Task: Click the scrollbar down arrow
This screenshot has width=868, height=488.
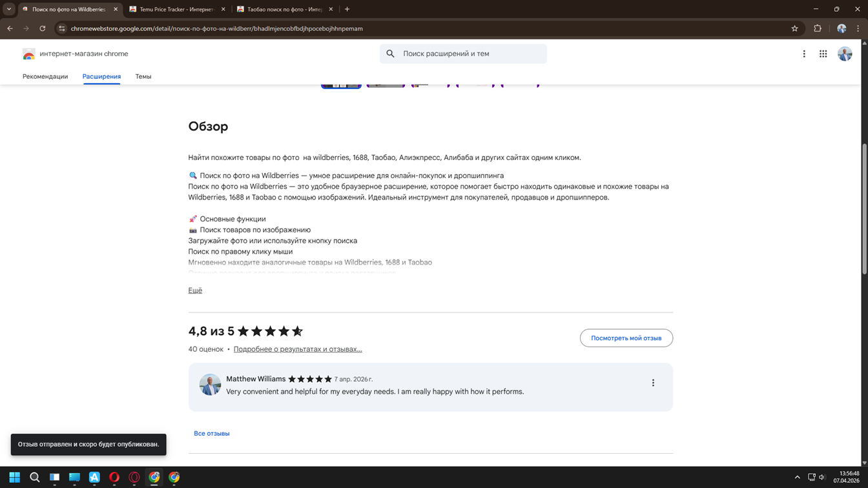Action: (x=865, y=463)
